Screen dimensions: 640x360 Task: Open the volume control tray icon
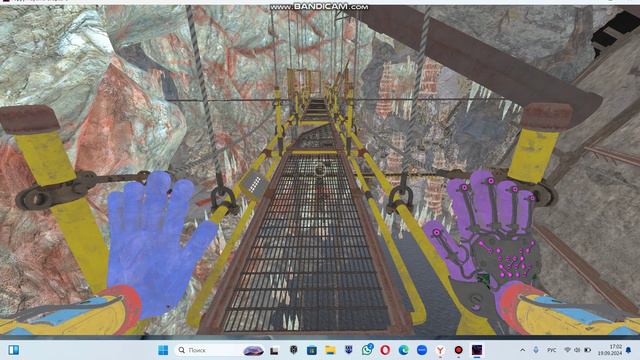tap(577, 350)
